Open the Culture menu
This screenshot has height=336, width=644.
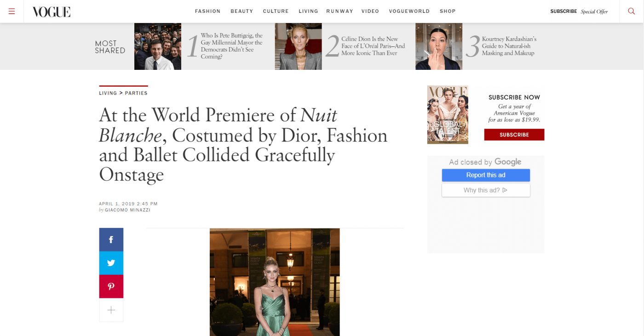pyautogui.click(x=276, y=11)
